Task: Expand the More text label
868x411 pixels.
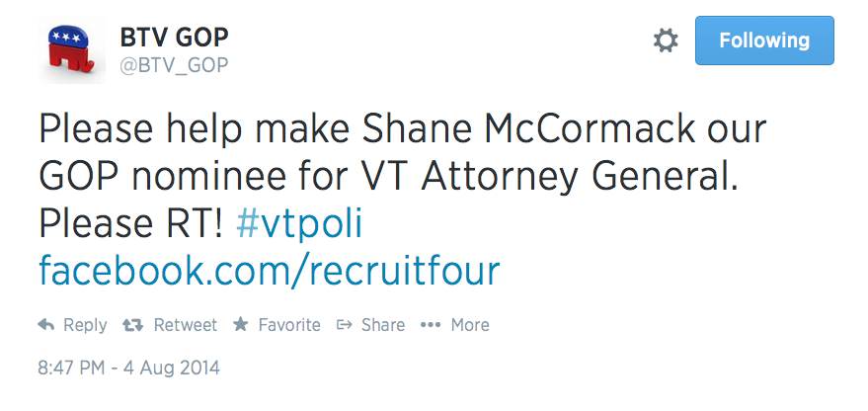Action: pyautogui.click(x=470, y=325)
